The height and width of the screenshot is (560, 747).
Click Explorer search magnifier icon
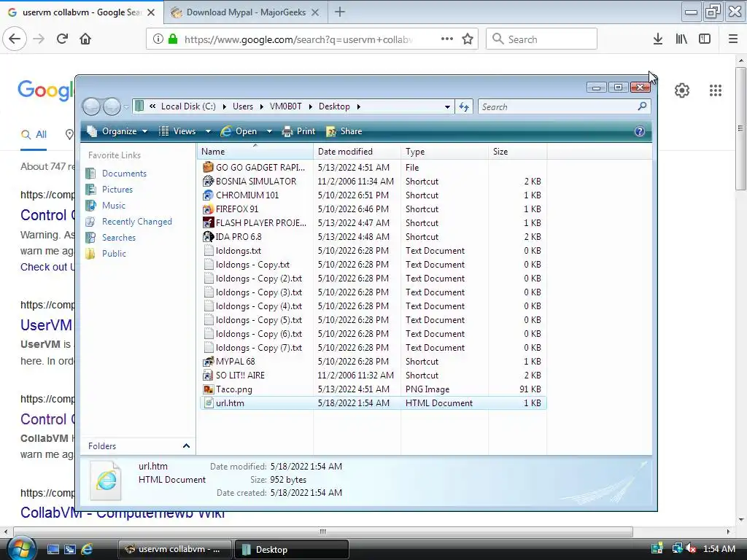[642, 106]
